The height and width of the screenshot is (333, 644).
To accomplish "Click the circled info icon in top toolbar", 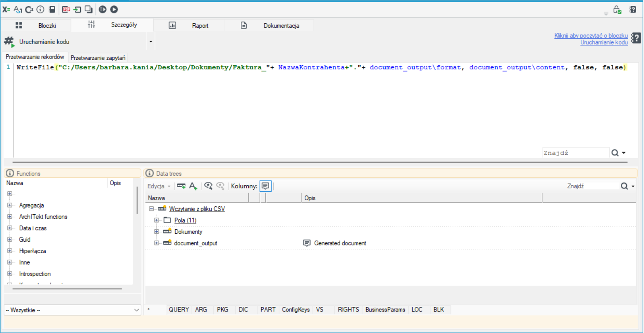I will click(x=40, y=9).
